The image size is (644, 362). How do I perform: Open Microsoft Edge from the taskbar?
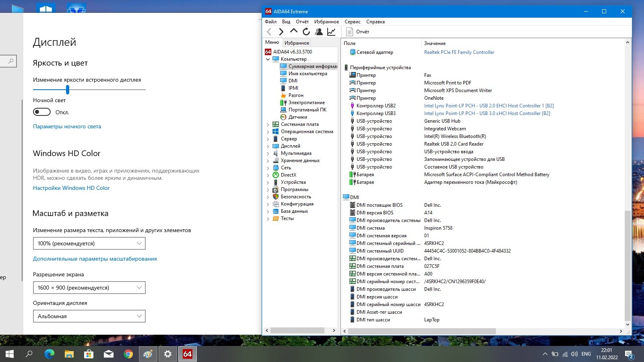49,354
